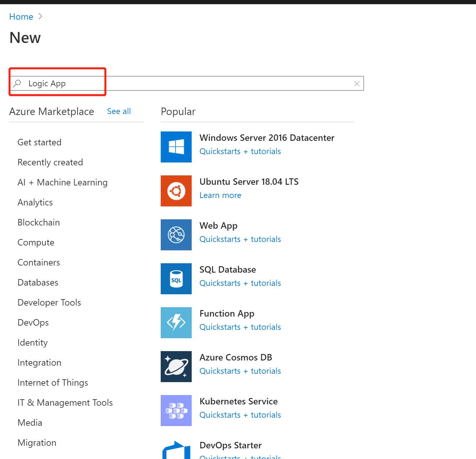The height and width of the screenshot is (459, 476).
Task: Open Quickstarts + tutorials under Function App
Action: [x=240, y=327]
